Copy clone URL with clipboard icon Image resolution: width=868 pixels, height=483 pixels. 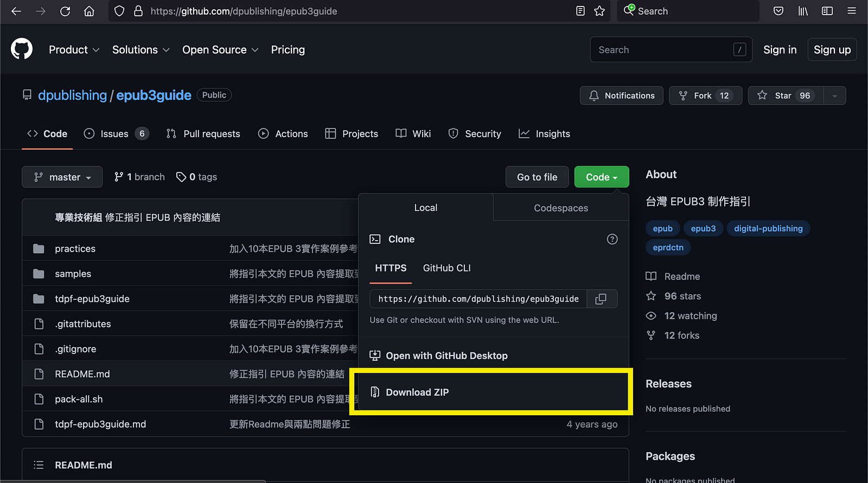(x=601, y=299)
